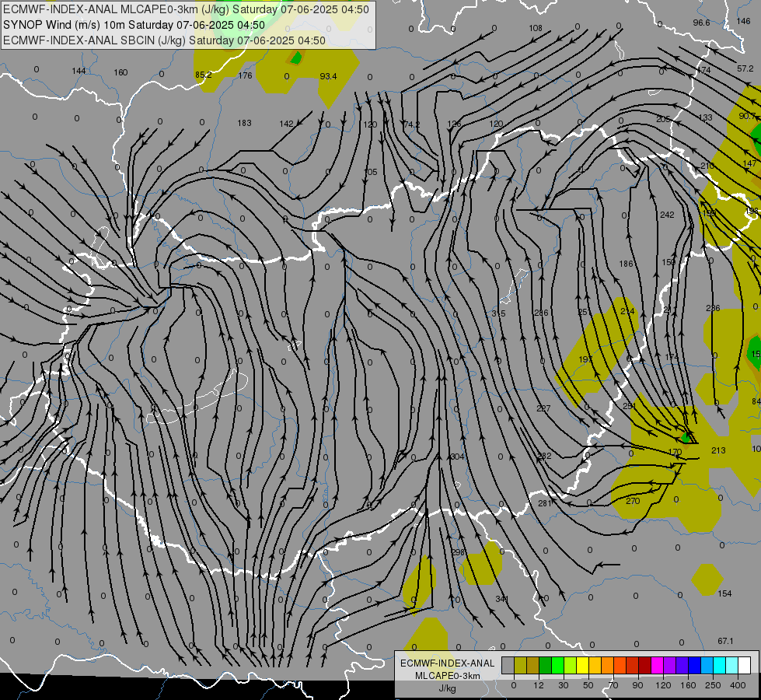The height and width of the screenshot is (700, 761).
Task: Click the pure cyan legend swatch
Action: 719,665
